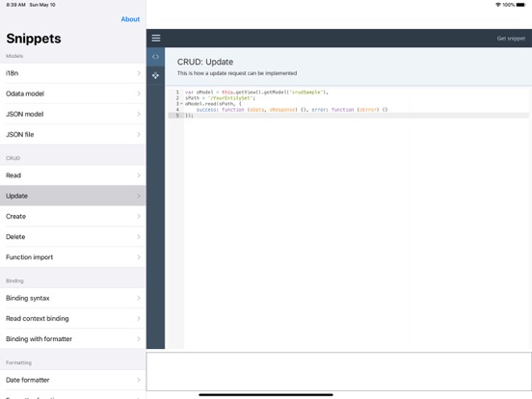532x399 pixels.
Task: Open the Delete snippet
Action: (73, 237)
